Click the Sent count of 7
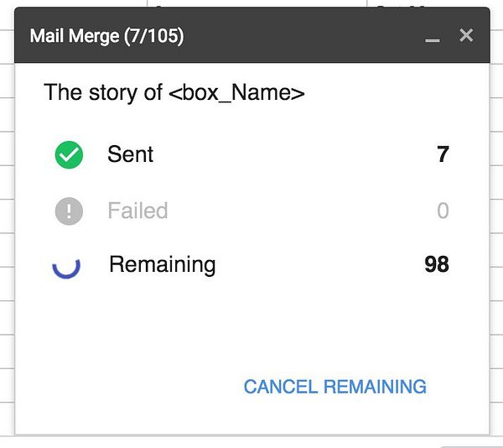 (x=443, y=155)
